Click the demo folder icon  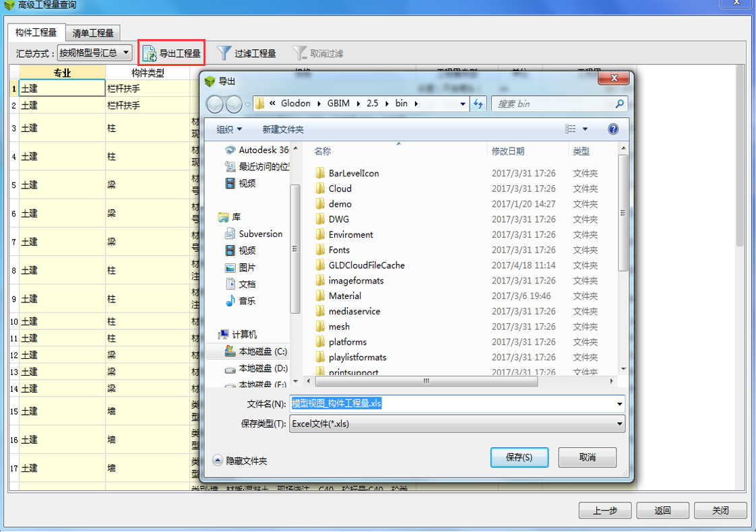point(320,204)
